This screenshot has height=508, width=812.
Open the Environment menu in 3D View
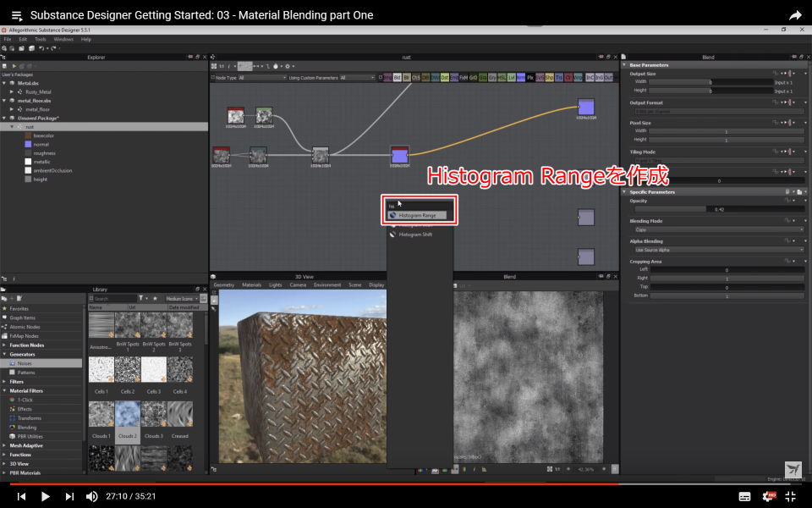coord(327,285)
